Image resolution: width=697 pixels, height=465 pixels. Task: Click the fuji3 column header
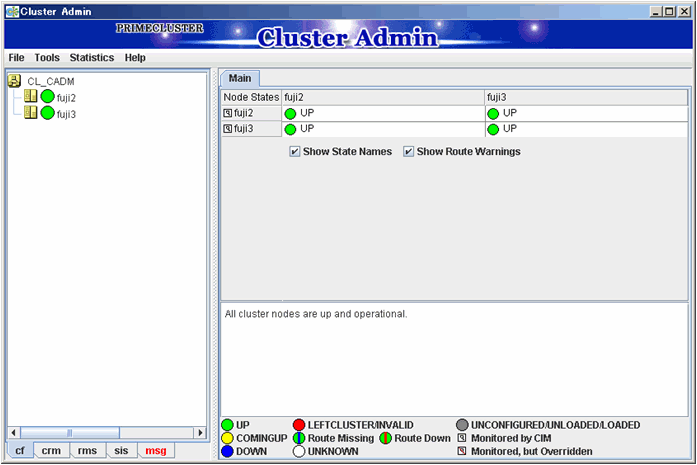pyautogui.click(x=586, y=97)
